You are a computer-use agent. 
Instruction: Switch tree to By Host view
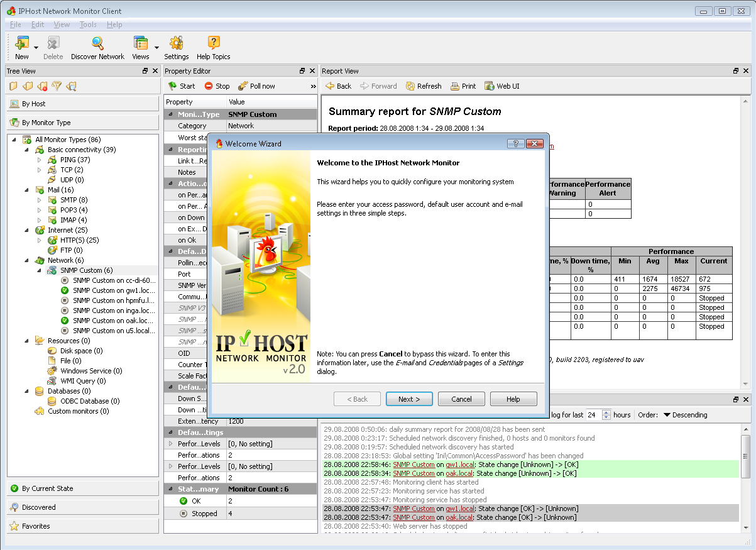click(x=83, y=104)
